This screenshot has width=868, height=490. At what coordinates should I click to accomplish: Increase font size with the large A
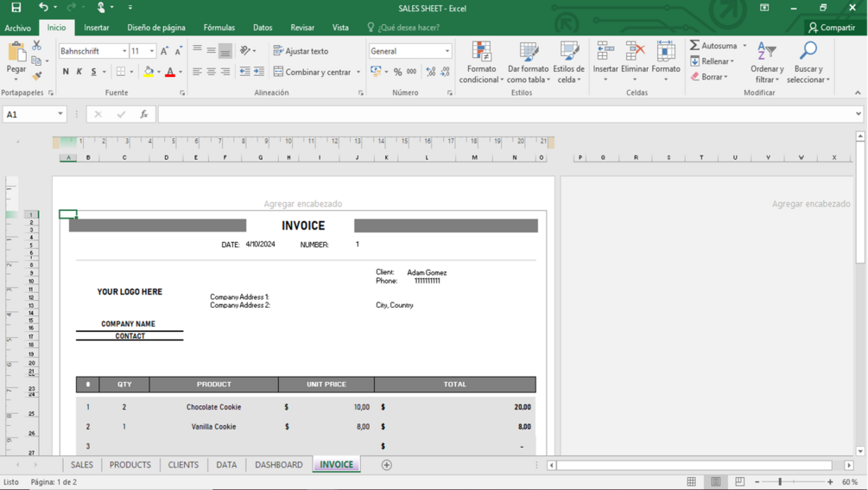click(164, 51)
